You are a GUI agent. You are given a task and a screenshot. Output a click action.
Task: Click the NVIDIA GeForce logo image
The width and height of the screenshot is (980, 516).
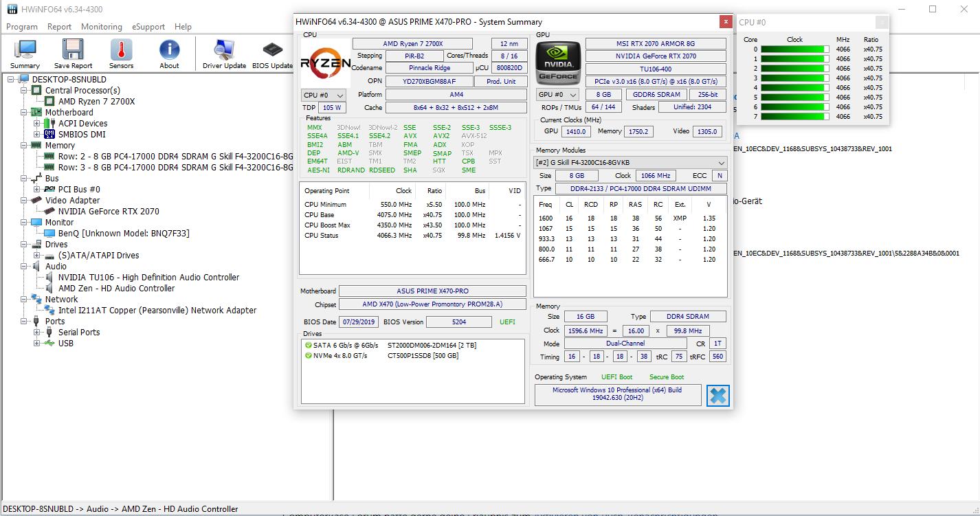(x=557, y=63)
